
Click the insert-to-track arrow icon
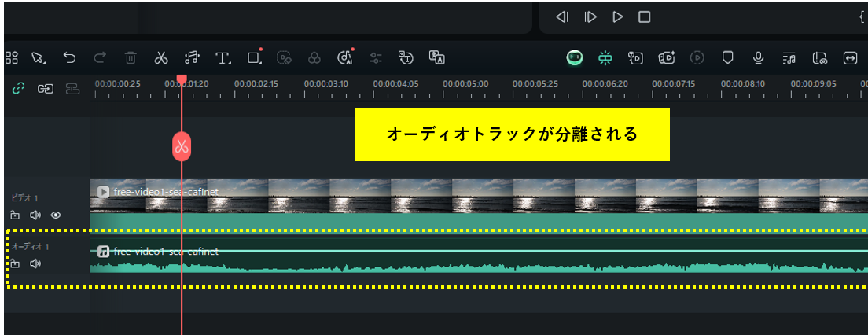coord(46,89)
